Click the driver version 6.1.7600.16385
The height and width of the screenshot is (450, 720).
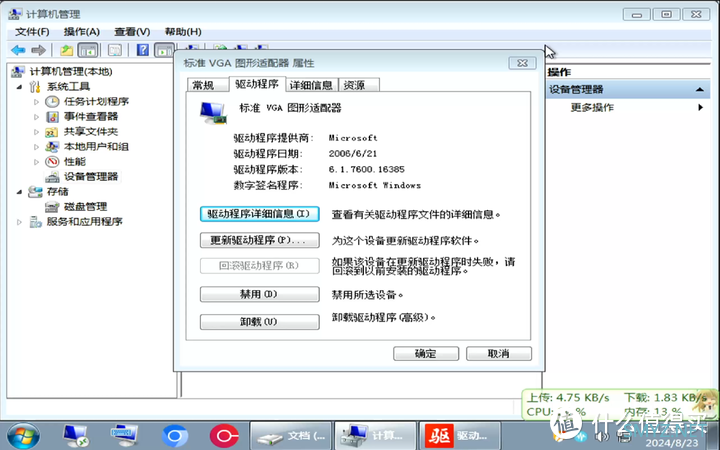(x=366, y=169)
